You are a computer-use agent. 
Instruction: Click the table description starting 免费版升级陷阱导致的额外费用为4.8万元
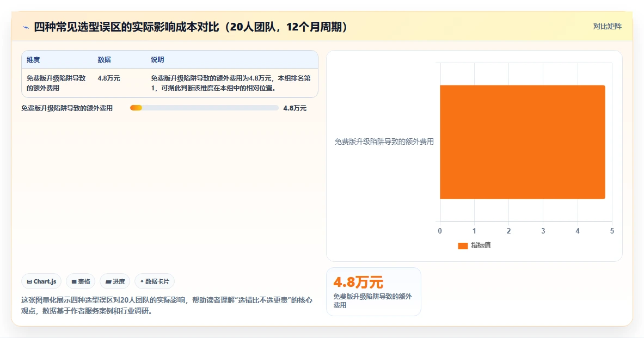click(231, 83)
